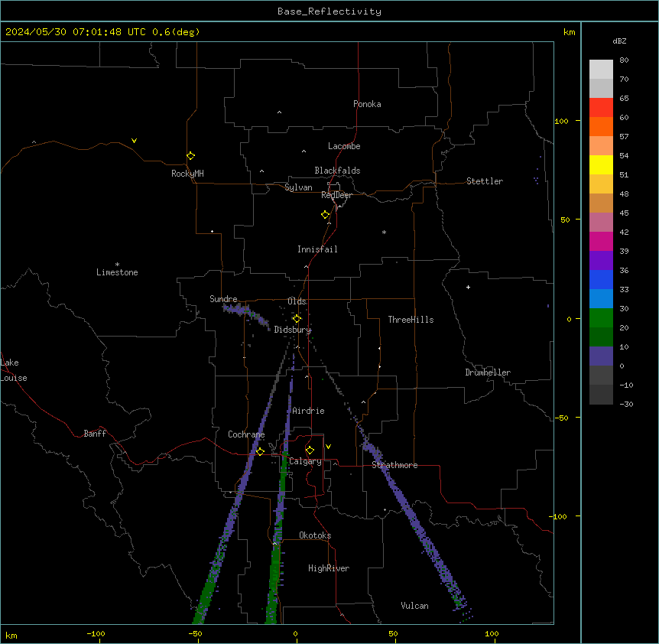
Task: Click the Sylvan town label
Action: pyautogui.click(x=298, y=187)
